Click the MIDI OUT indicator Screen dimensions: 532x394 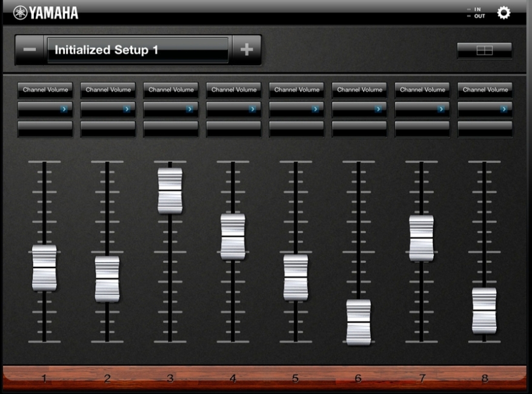point(476,16)
